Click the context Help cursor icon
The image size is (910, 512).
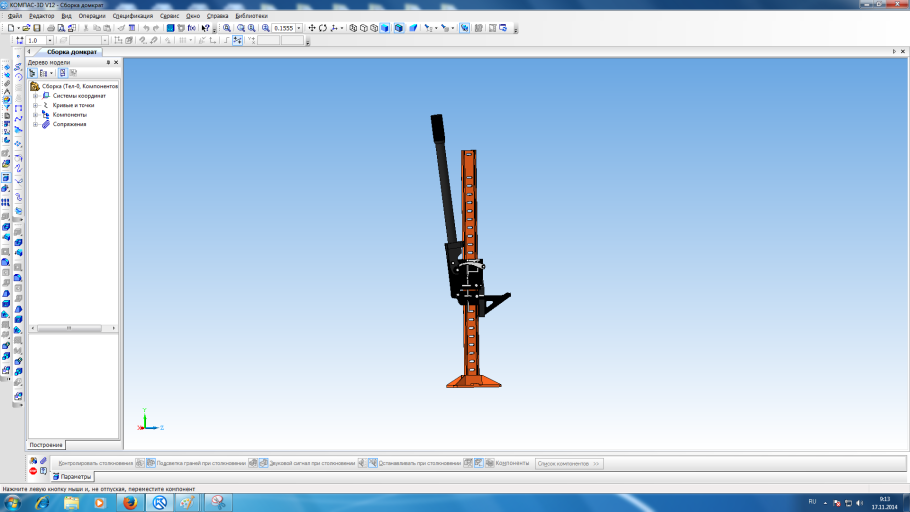[x=206, y=28]
